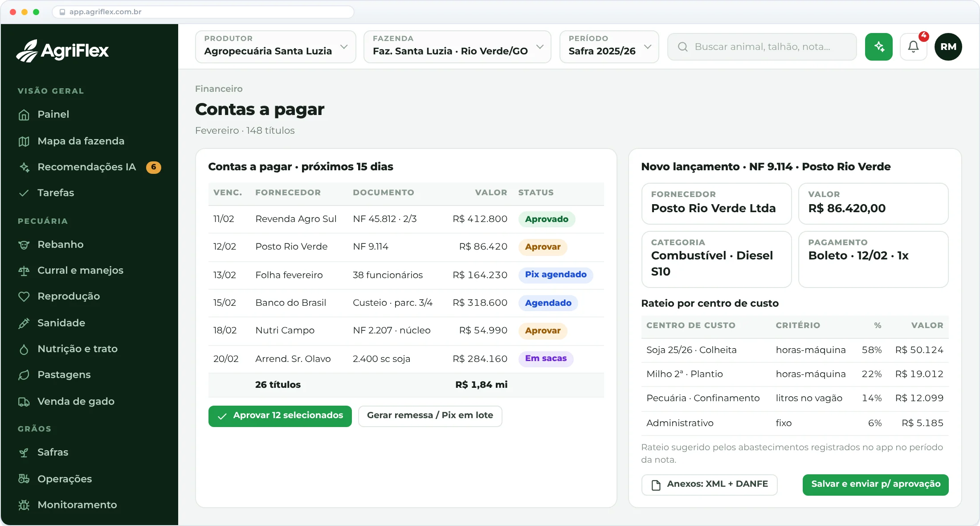Image resolution: width=980 pixels, height=526 pixels.
Task: Click Aprovar for Posto Rio Verde row
Action: 543,247
